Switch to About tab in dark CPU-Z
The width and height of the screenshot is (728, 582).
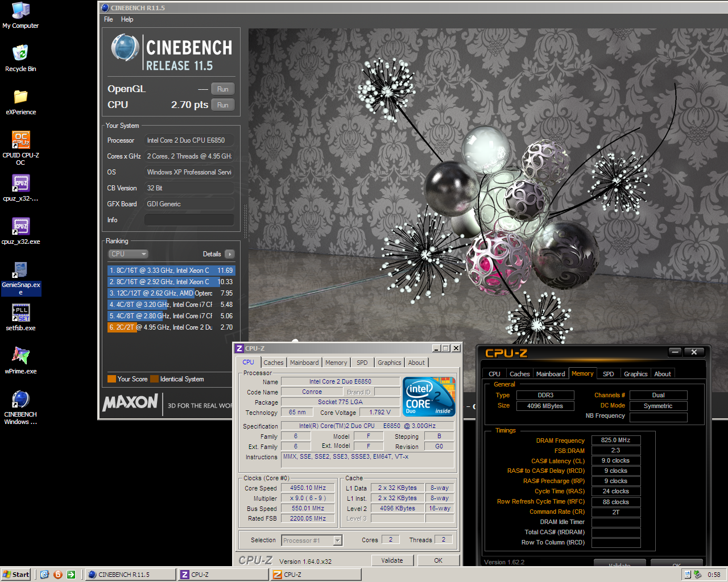coord(663,374)
